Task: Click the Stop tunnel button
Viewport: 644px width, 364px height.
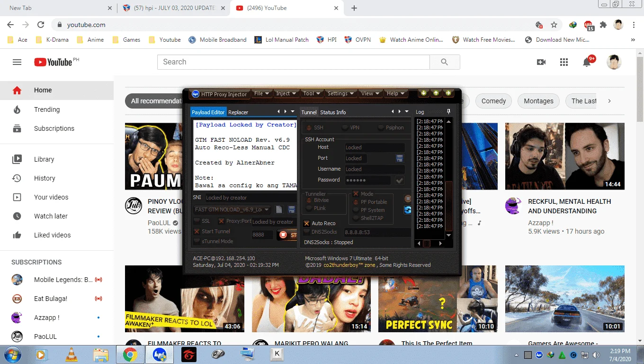Action: coord(287,235)
